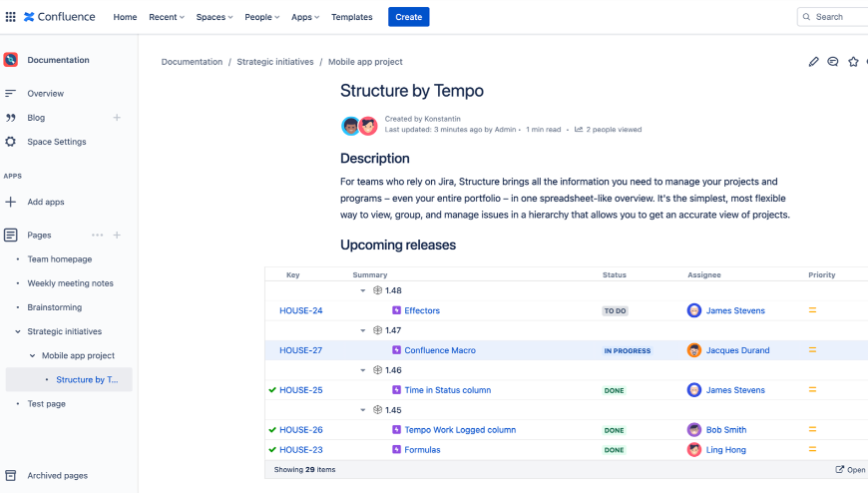868x493 pixels.
Task: Open Space Settings gear icon
Action: [x=11, y=142]
